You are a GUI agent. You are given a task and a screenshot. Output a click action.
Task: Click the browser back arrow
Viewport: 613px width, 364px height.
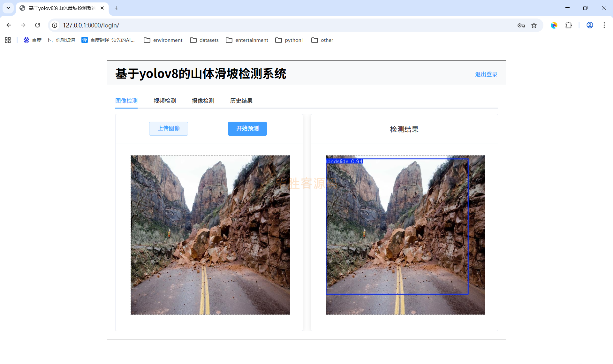pyautogui.click(x=9, y=25)
